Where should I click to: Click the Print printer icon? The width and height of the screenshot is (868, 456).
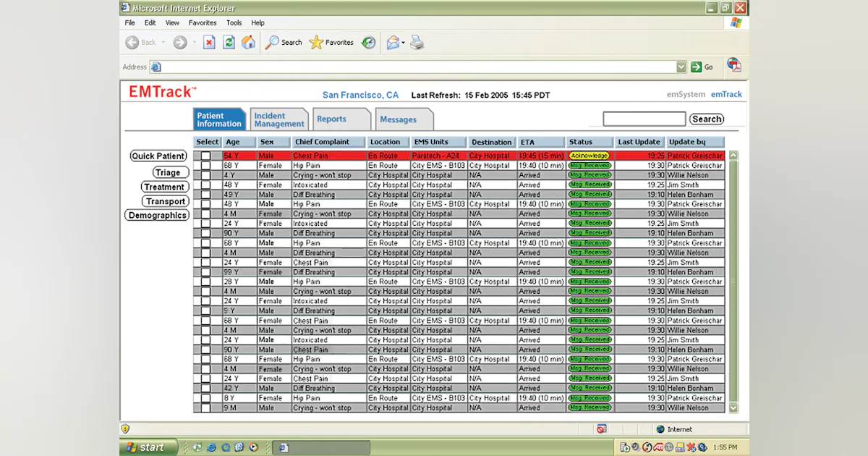[417, 43]
